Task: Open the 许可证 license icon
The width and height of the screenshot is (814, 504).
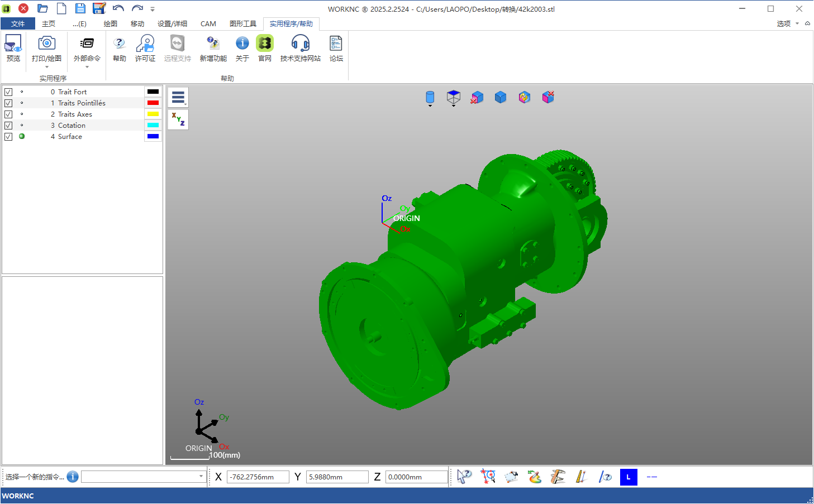Action: coord(145,43)
